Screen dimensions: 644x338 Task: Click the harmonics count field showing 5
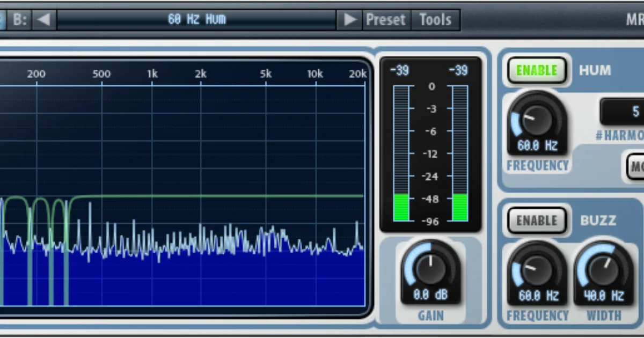point(623,112)
